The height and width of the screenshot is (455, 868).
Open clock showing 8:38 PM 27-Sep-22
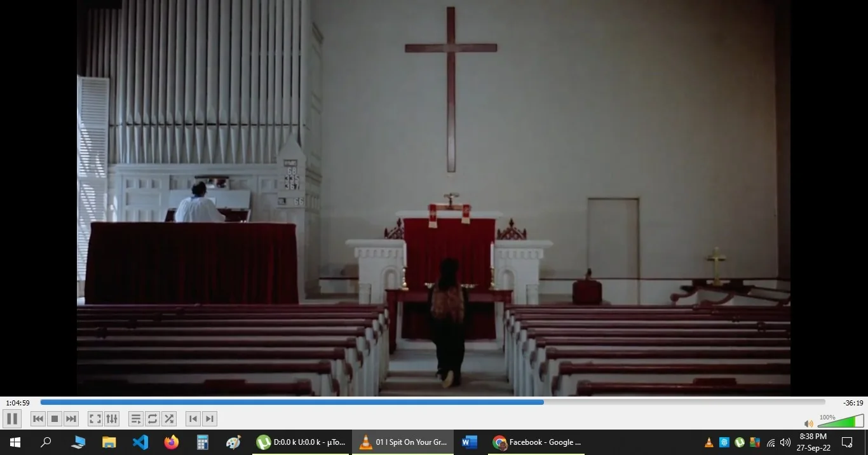click(814, 442)
